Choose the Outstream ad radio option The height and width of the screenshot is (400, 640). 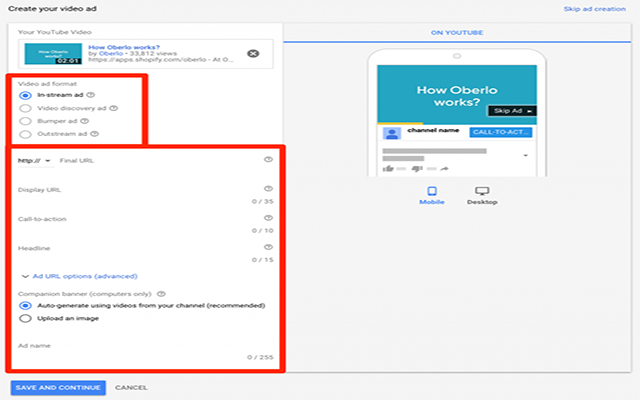(x=25, y=132)
